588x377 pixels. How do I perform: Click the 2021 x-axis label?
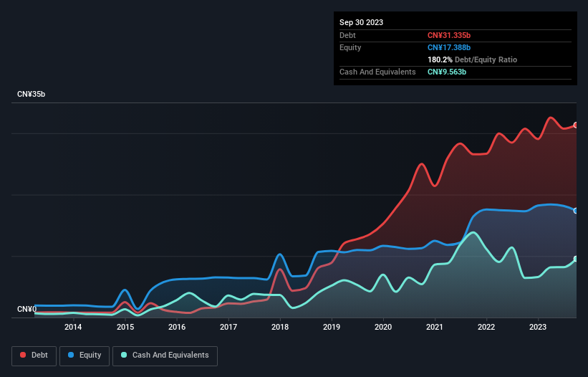[435, 327]
